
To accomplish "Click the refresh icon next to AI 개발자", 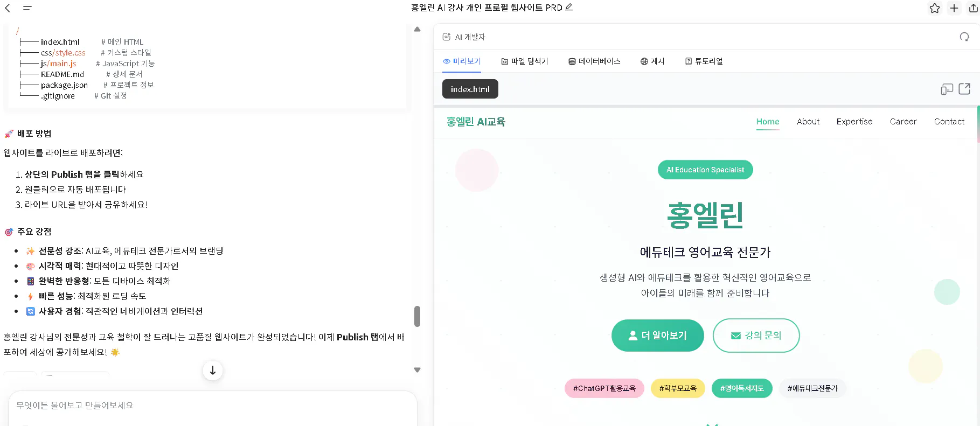I will (964, 37).
